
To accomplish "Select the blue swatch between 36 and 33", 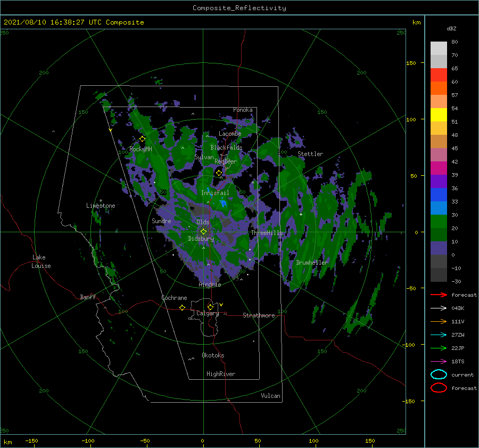I will click(x=439, y=195).
